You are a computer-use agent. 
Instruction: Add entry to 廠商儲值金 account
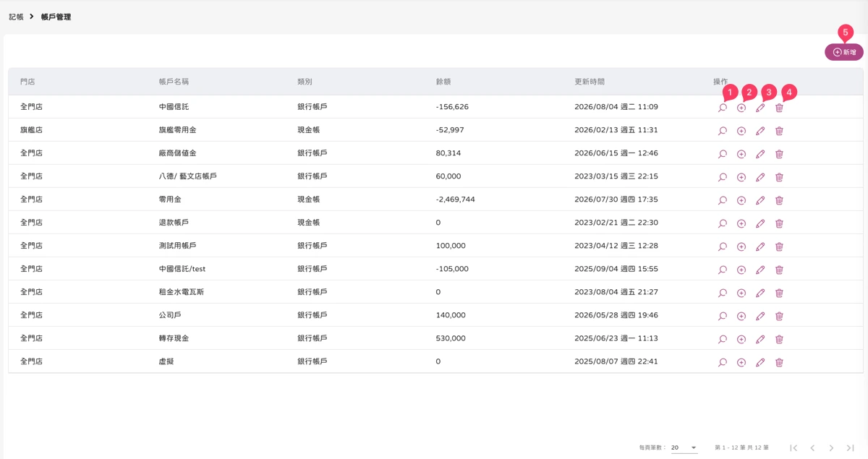741,154
